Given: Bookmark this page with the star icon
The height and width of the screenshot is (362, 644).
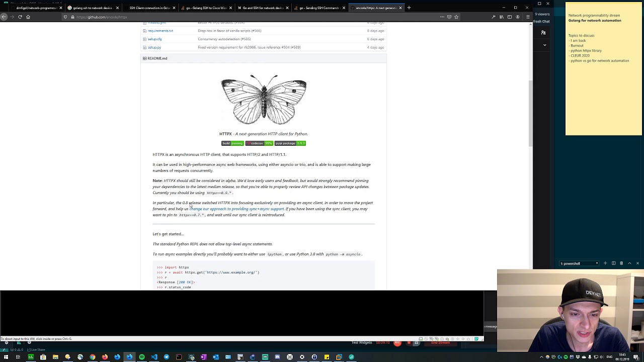Looking at the screenshot, I should point(456,17).
